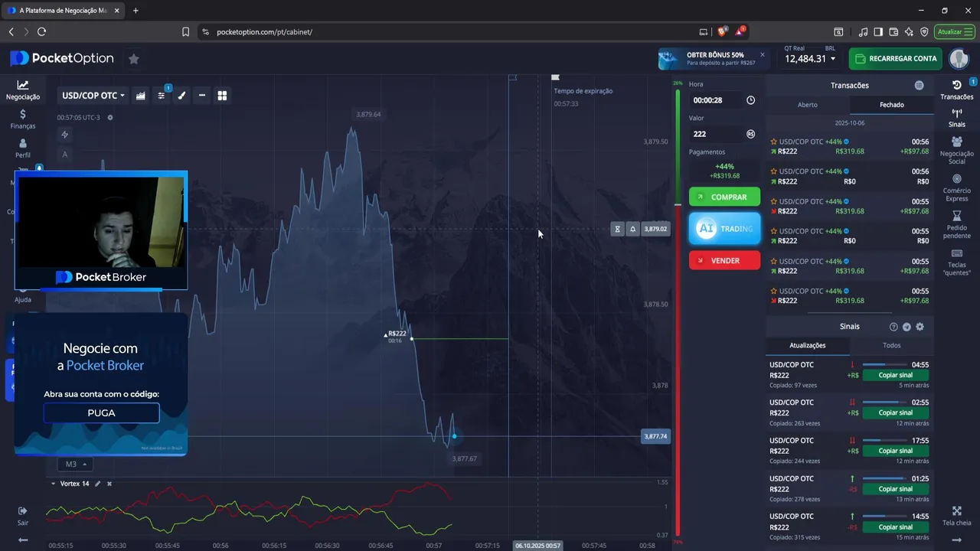Open Sinais gear settings

920,327
